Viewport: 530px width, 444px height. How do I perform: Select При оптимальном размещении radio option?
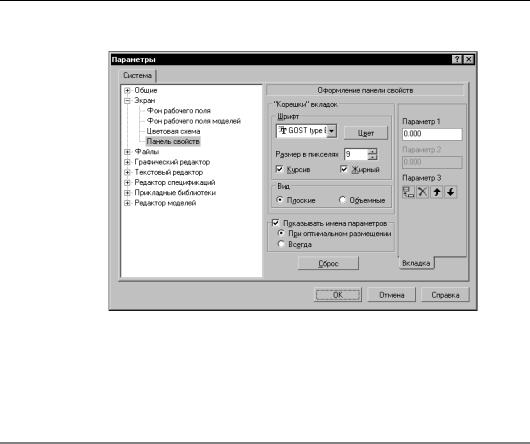[281, 233]
